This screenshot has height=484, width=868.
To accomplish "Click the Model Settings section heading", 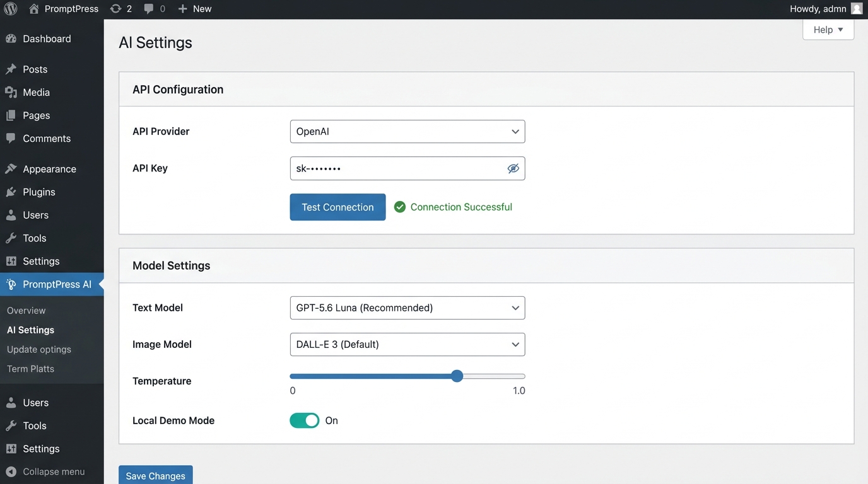I will (172, 265).
